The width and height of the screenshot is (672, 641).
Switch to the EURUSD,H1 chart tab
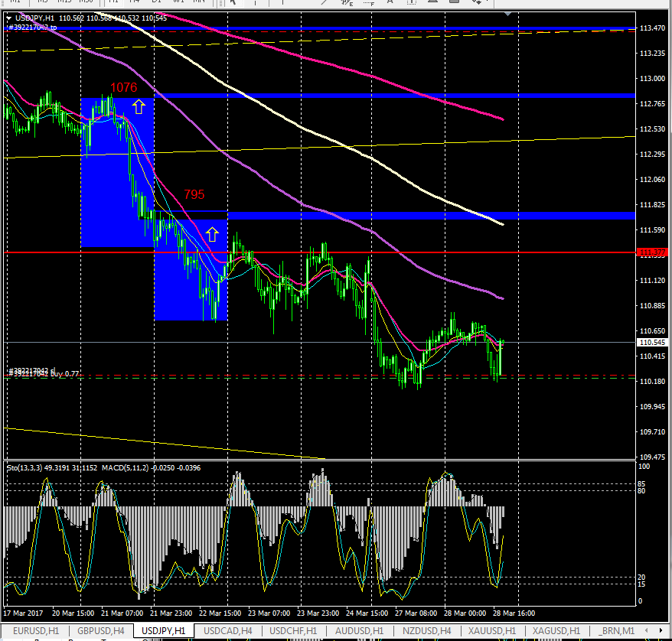coord(36,631)
